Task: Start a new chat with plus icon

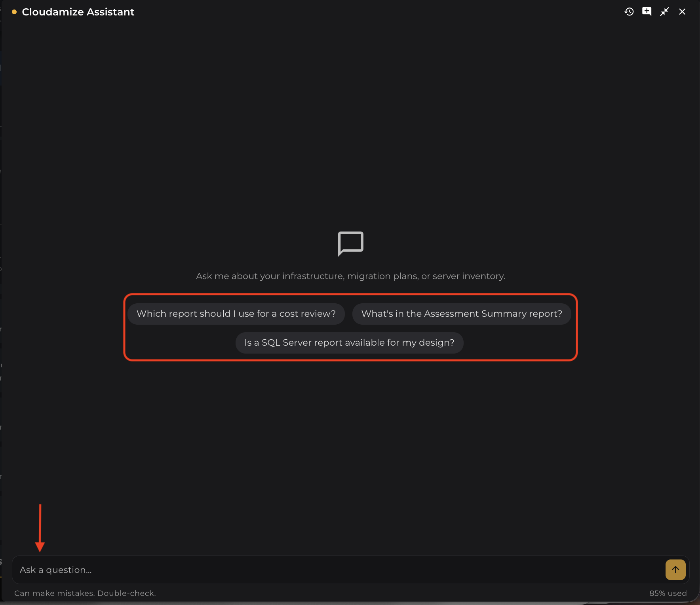Action: click(647, 12)
